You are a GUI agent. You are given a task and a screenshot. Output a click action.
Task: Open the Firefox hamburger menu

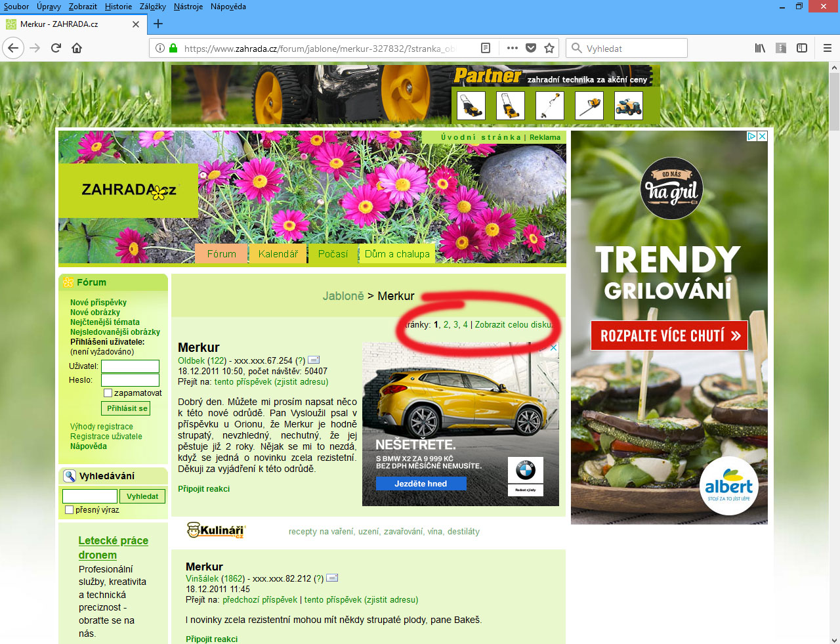[x=828, y=48]
